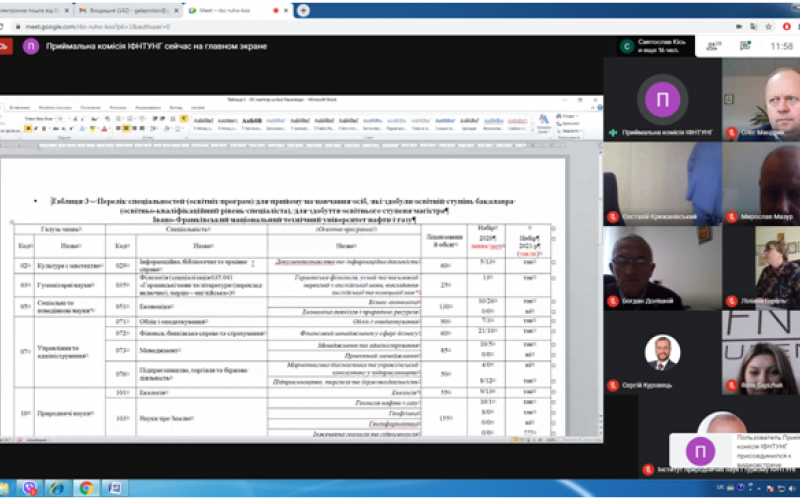The height and width of the screenshot is (500, 800).
Task: Align text left in the Word ribbon
Action: click(118, 129)
